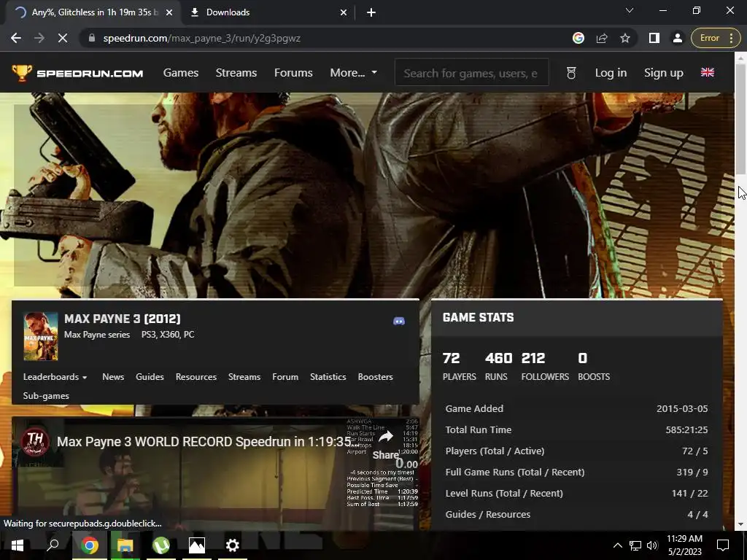Open the notifications hourglass icon in site header

(571, 73)
